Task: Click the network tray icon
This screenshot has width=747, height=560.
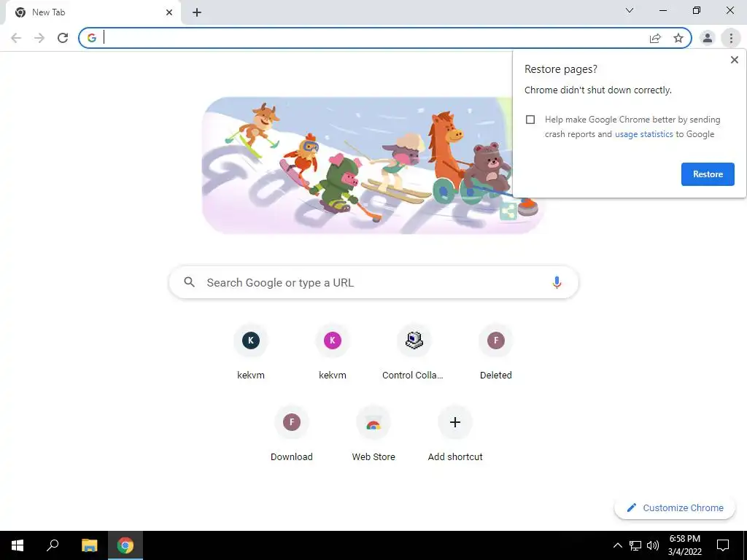Action: pos(635,545)
